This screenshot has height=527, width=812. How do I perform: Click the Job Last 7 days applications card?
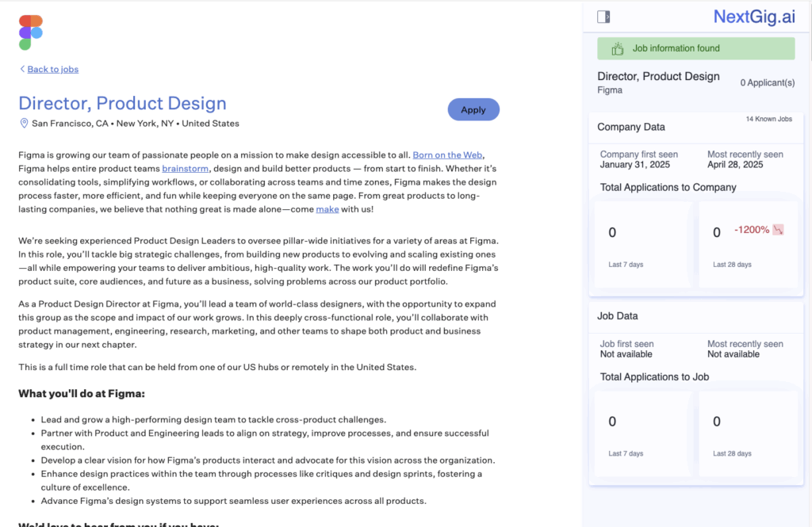tap(642, 433)
